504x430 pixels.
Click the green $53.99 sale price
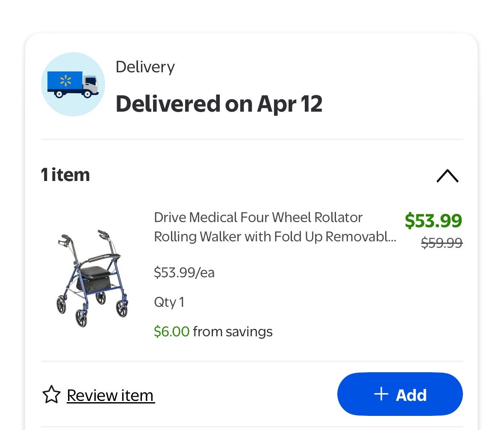pos(433,221)
